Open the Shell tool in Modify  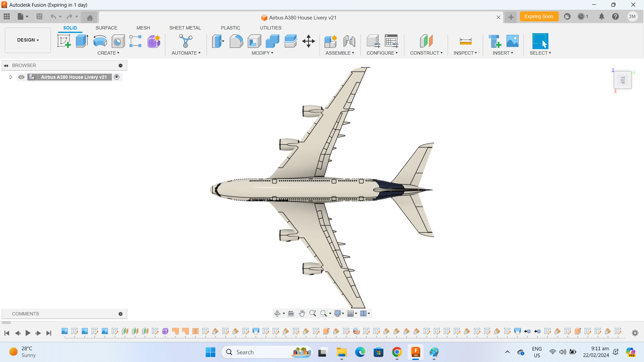254,41
